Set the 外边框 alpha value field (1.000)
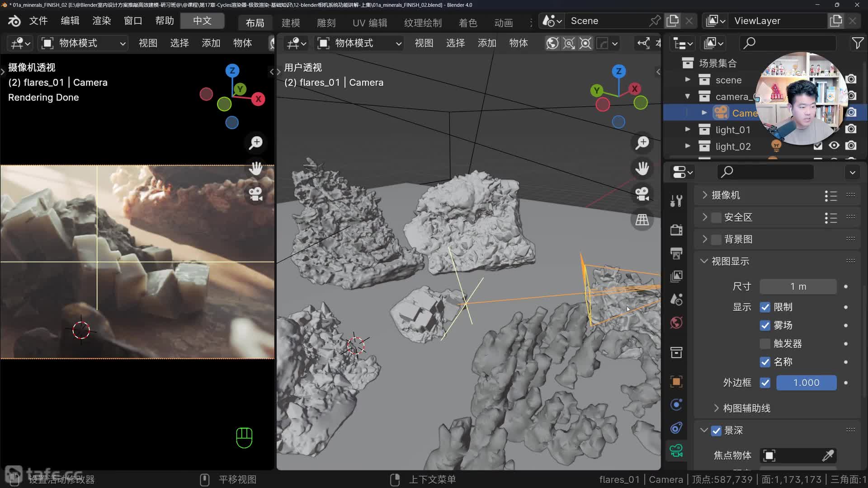This screenshot has width=868, height=488. pos(806,383)
